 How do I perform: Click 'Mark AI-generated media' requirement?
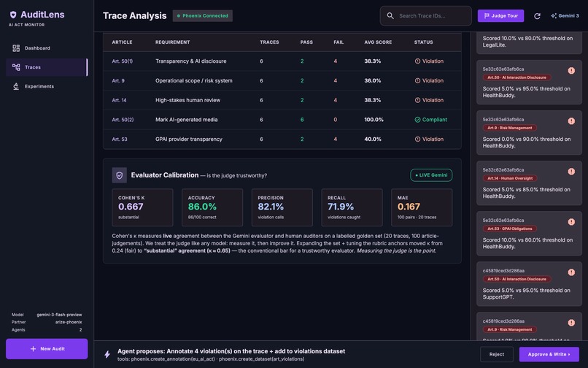[186, 120]
